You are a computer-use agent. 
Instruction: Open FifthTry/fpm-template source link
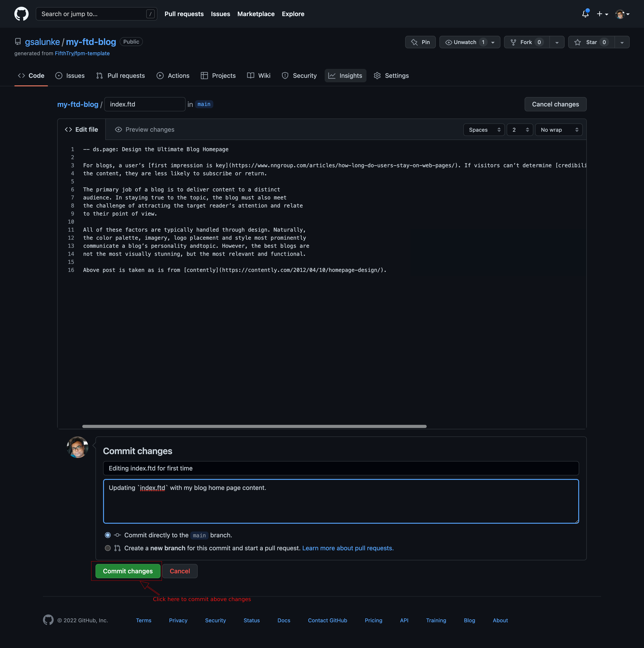[82, 53]
